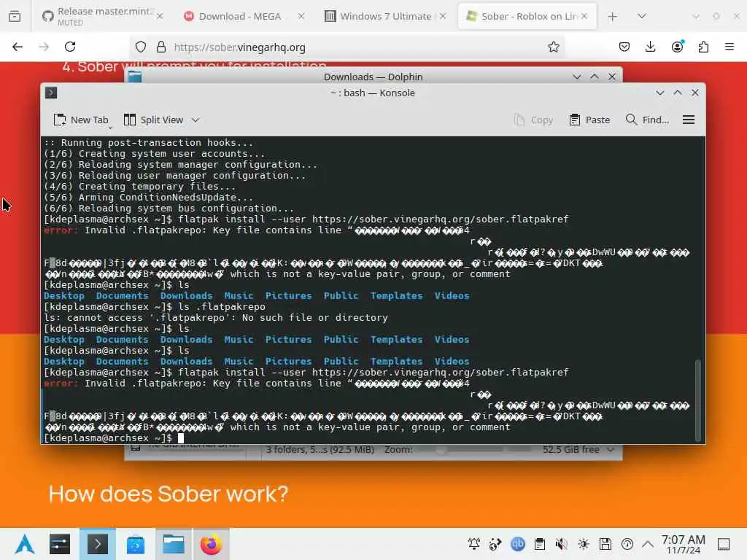Click Split View in Konsole toolbar

pos(153,120)
